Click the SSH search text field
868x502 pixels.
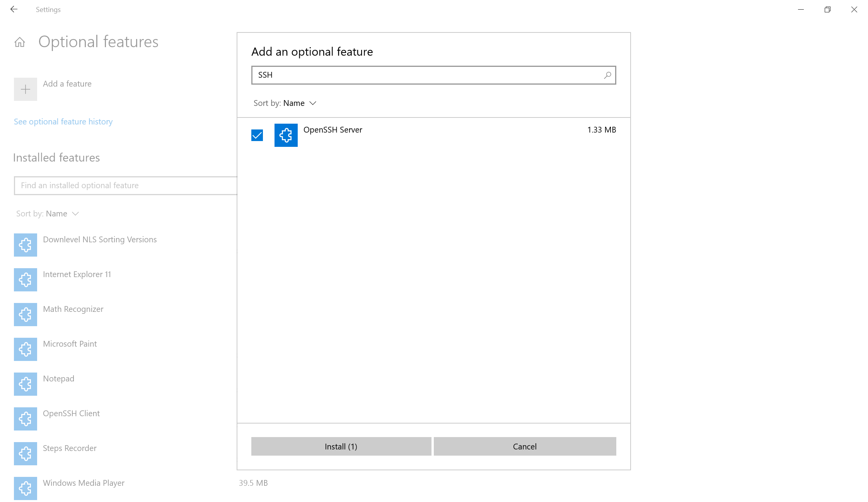[425, 75]
